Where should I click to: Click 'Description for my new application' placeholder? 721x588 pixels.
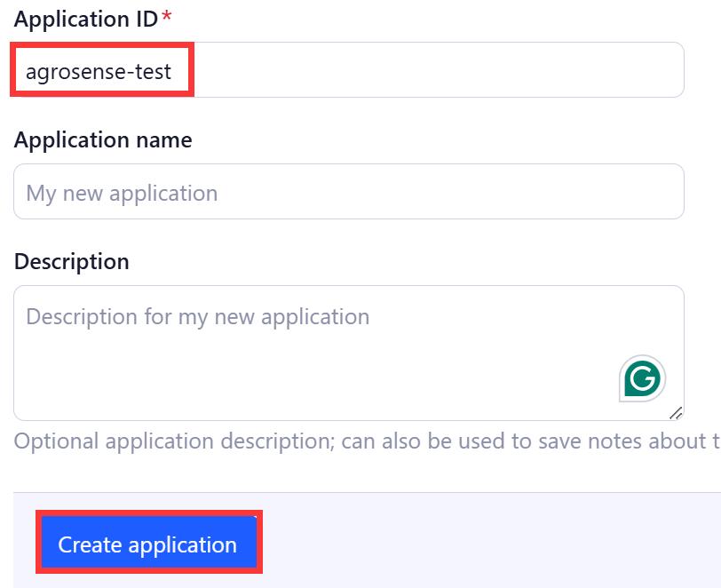(198, 317)
